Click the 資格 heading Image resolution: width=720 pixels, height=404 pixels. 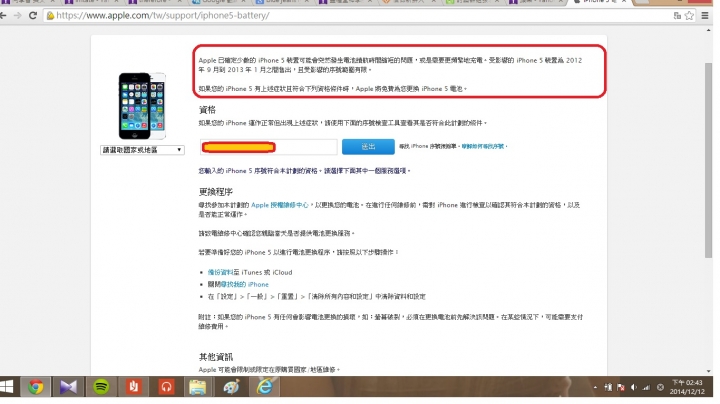click(x=207, y=110)
